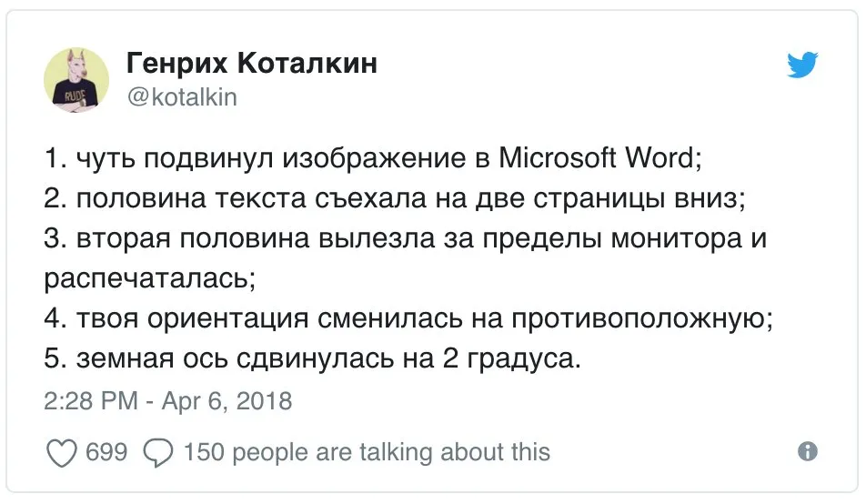Open the dog-headed profile avatar
The image size is (866, 504).
pyautogui.click(x=76, y=79)
